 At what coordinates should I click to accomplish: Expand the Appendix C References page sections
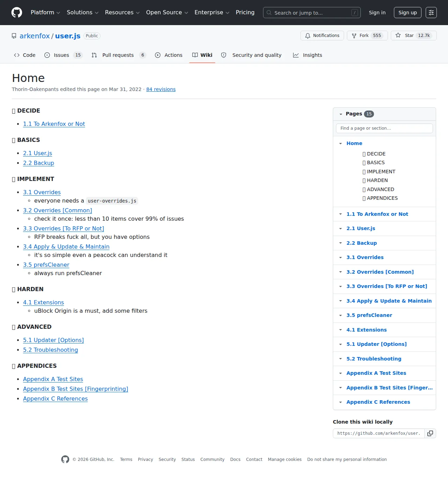(341, 402)
